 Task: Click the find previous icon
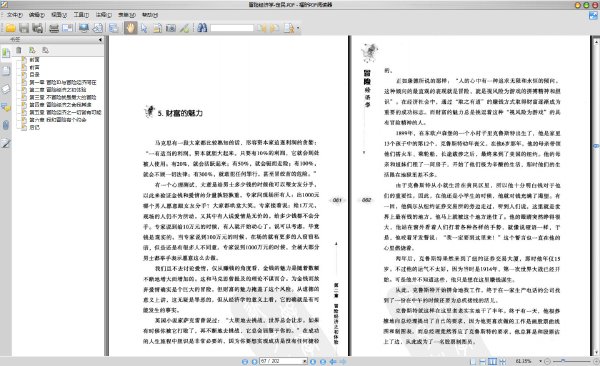[261, 28]
